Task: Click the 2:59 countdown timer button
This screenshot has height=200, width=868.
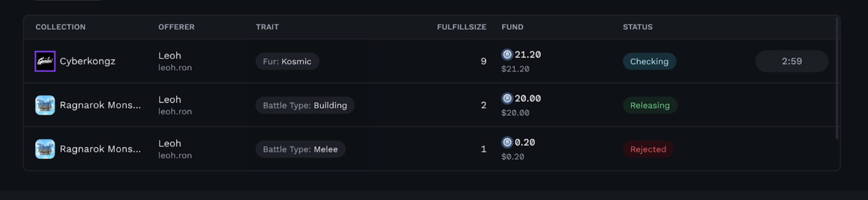Action: 792,61
